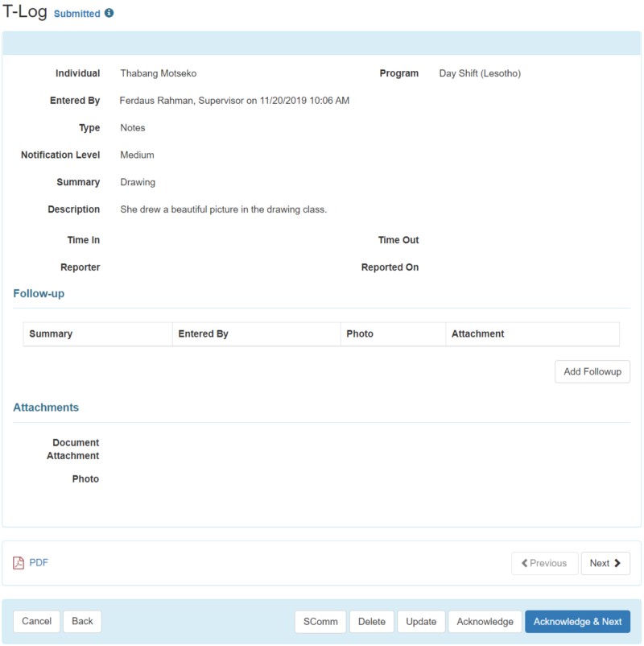Click the info icon beside Submitted status
The height and width of the screenshot is (646, 644).
click(x=109, y=13)
